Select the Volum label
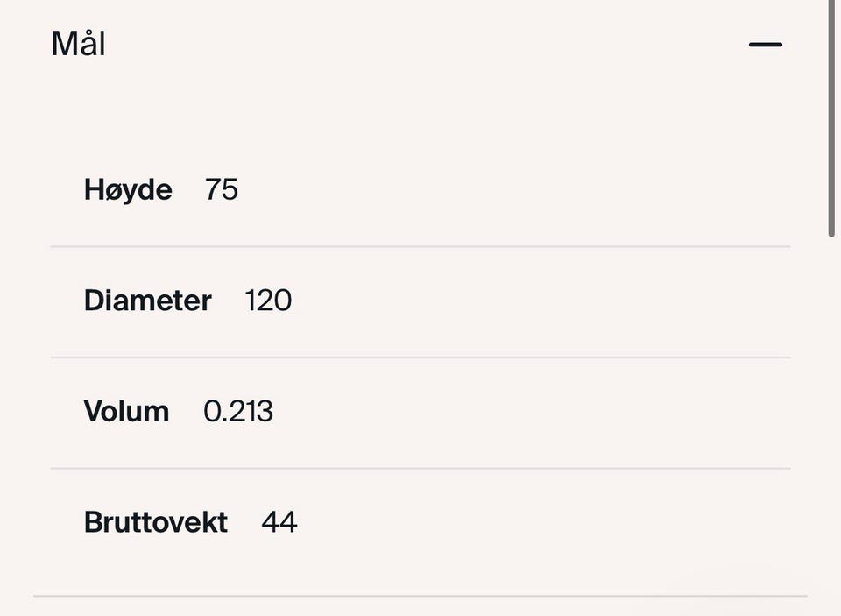This screenshot has height=616, width=841. coord(126,411)
